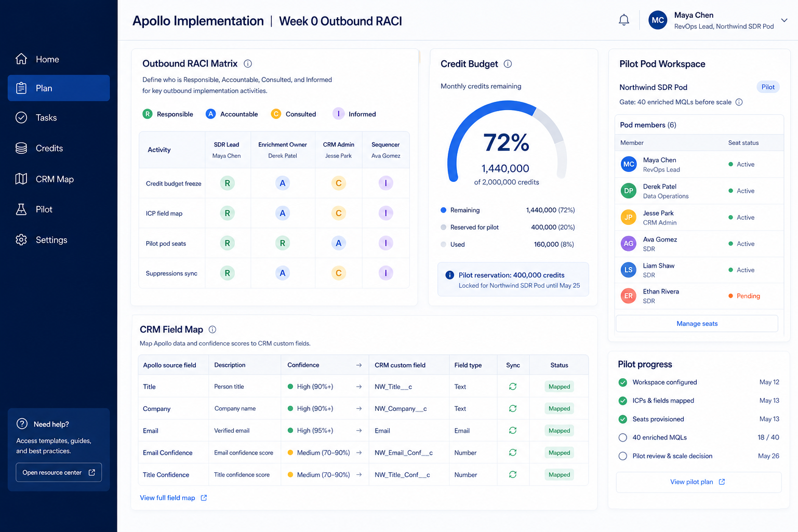
Task: Click the MC user avatar in header
Action: point(658,20)
